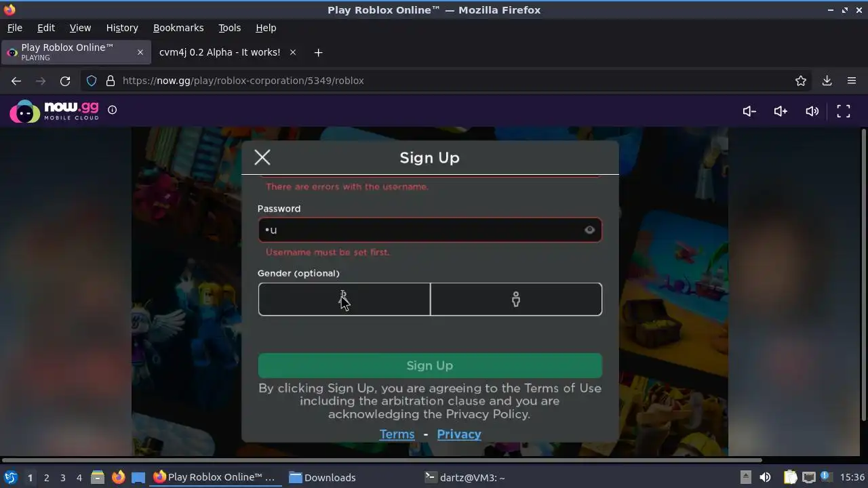Open the Firefox downloads panel icon

click(827, 81)
